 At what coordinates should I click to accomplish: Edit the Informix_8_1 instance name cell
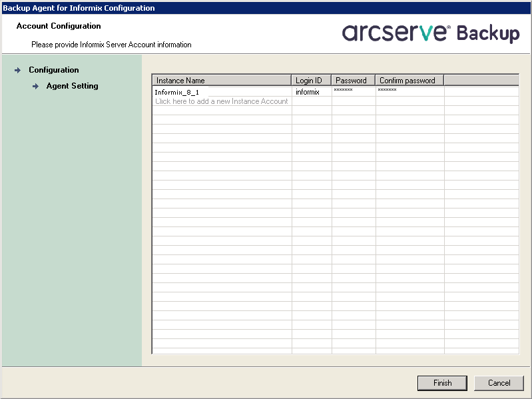222,92
